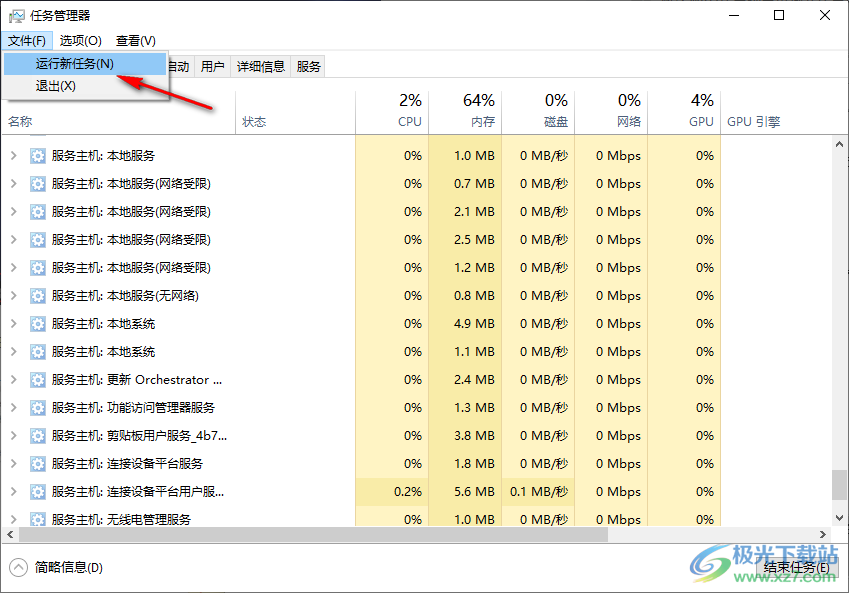Select the 服务主机: 剪贴板用户服务_4b7 process
Screen dimensions: 849x593
point(139,436)
